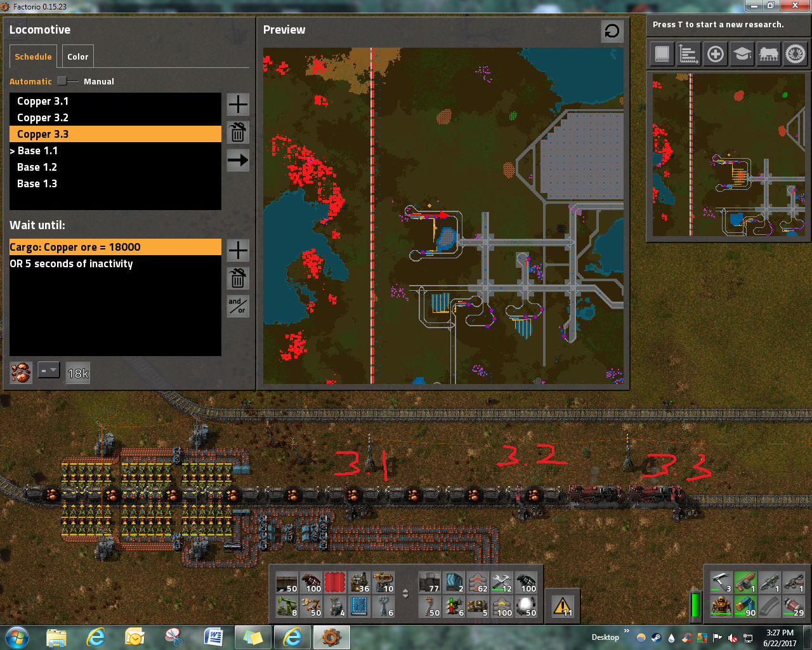812x650 pixels.
Task: Open the technology research screen
Action: pyautogui.click(x=742, y=54)
